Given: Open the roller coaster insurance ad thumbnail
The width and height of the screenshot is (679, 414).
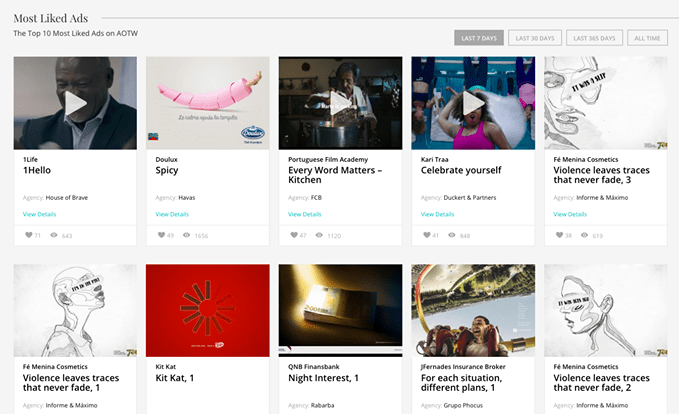Looking at the screenshot, I should (x=473, y=310).
